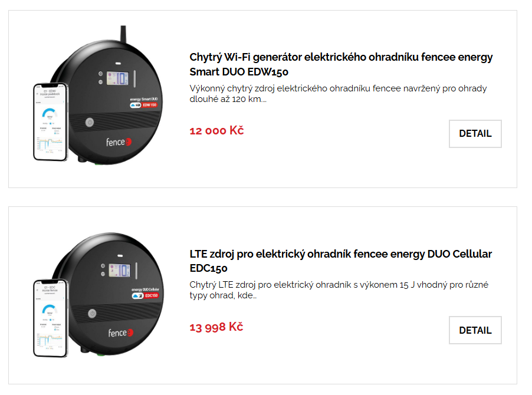
Task: Click the EDC150 description mentioning 15 J
Action: tap(339, 290)
